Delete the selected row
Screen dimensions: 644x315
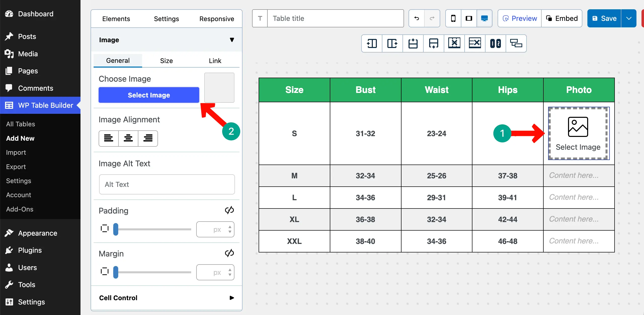pos(475,43)
